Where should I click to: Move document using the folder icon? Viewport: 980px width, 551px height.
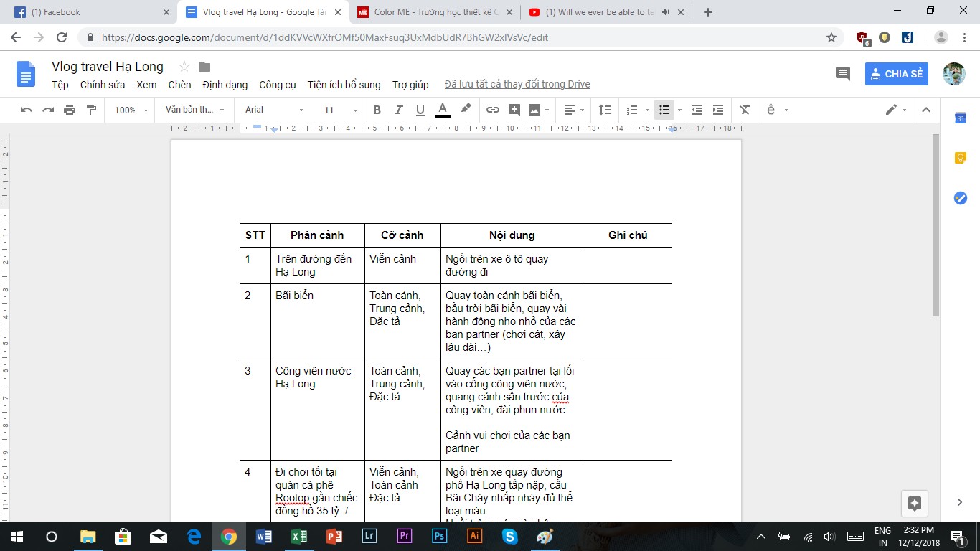[x=204, y=67]
